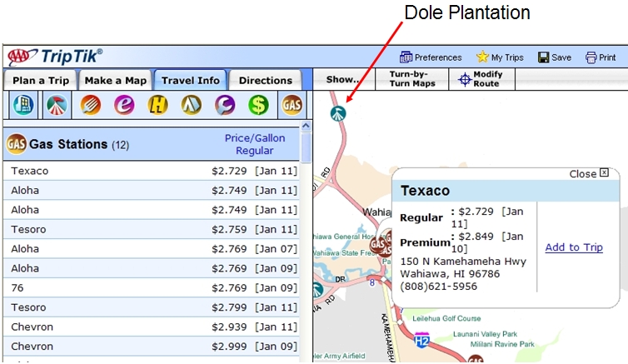
Task: Select the attractions pavilion icon
Action: (x=57, y=105)
